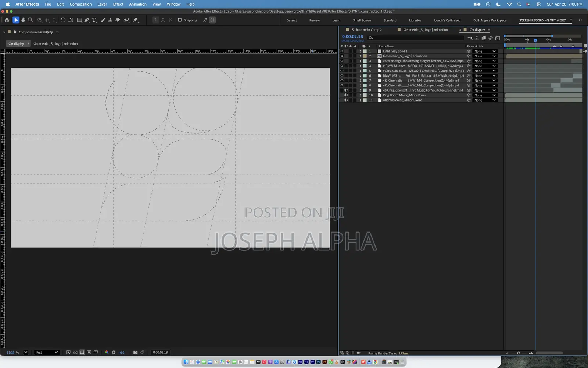Select the Hand tool
Image resolution: width=588 pixels, height=368 pixels.
[x=23, y=20]
